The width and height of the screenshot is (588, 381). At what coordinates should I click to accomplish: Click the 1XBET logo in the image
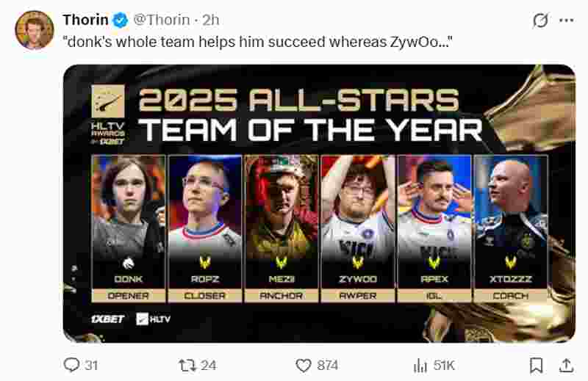pos(108,319)
